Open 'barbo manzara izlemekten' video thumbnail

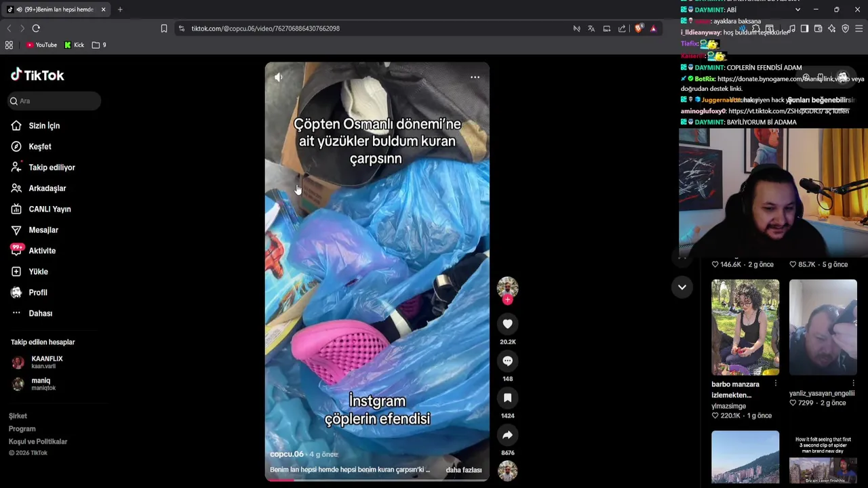(745, 327)
